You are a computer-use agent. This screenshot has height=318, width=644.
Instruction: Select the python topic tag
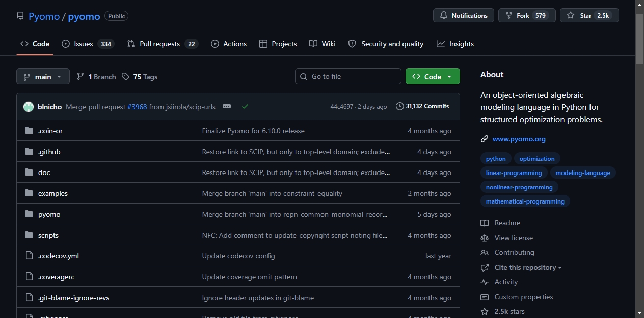(x=496, y=159)
